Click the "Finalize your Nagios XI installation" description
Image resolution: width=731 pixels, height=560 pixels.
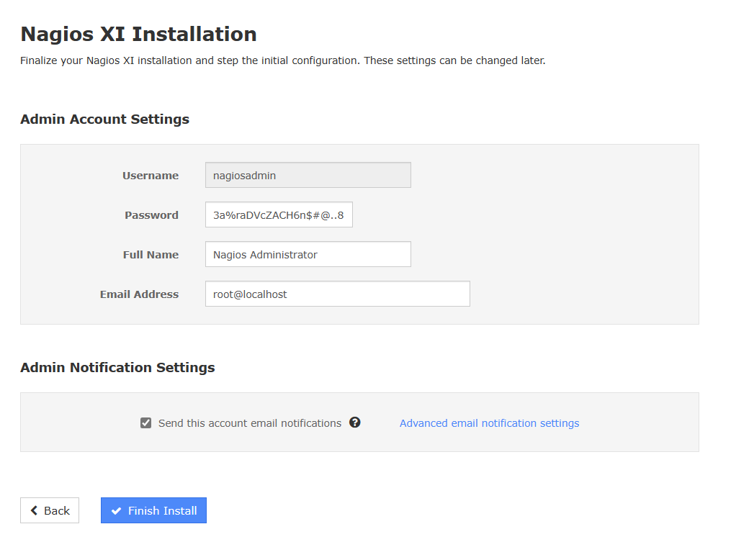(282, 60)
